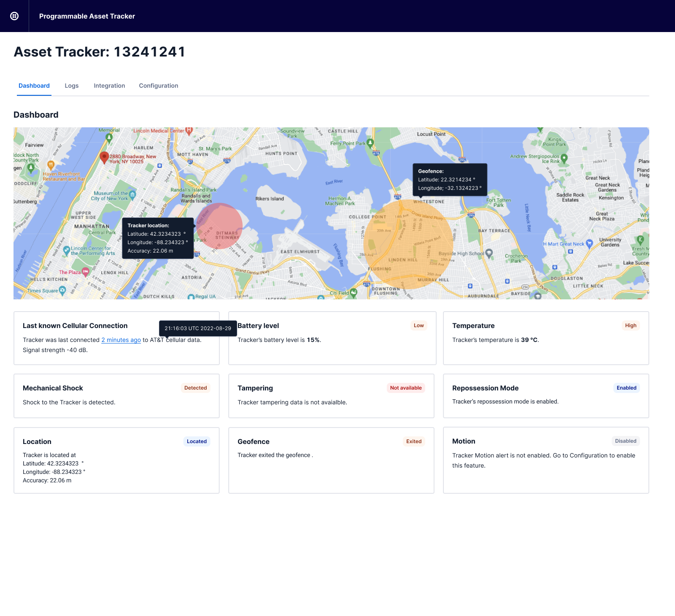Click the Enabled Repossession Mode badge
The height and width of the screenshot is (616, 675).
(x=626, y=388)
